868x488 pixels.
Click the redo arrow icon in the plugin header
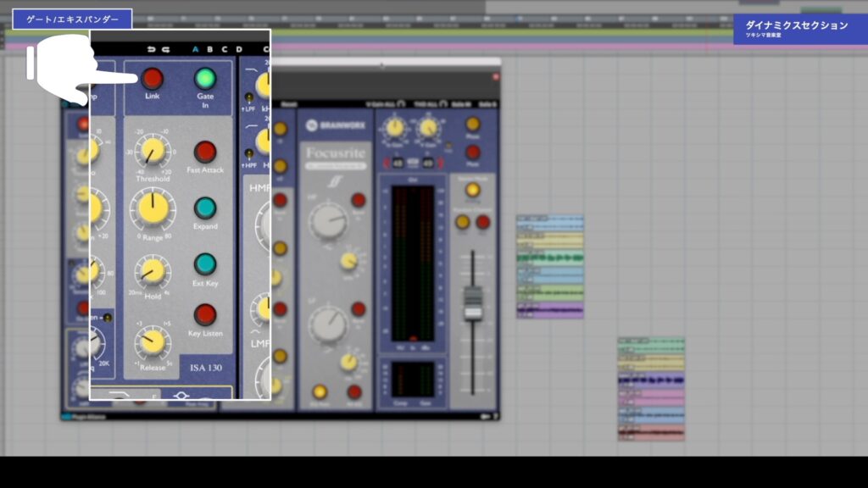click(165, 49)
